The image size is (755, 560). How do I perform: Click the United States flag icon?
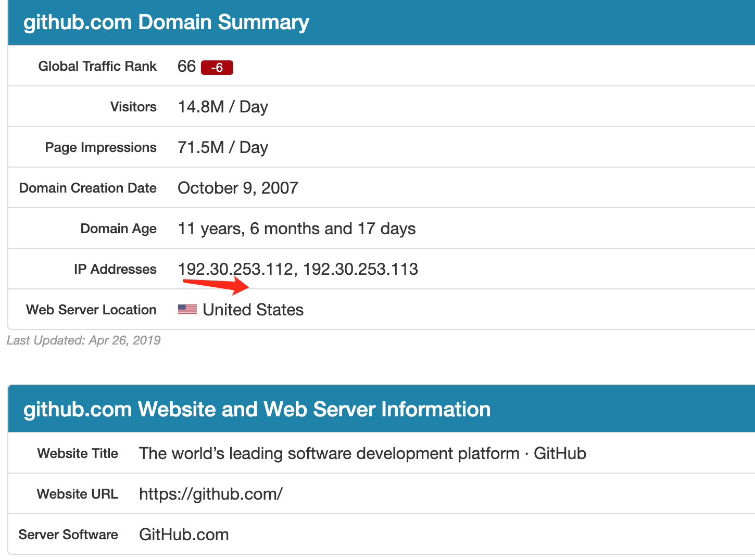(187, 309)
